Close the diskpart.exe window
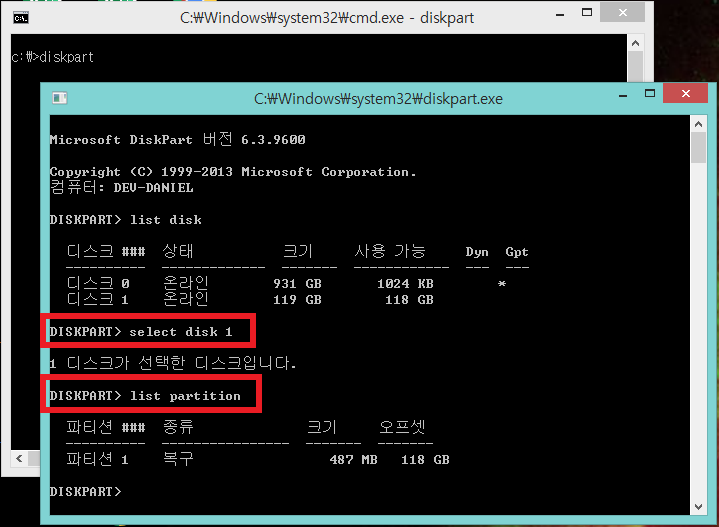Viewport: 719px width, 527px height. [686, 94]
